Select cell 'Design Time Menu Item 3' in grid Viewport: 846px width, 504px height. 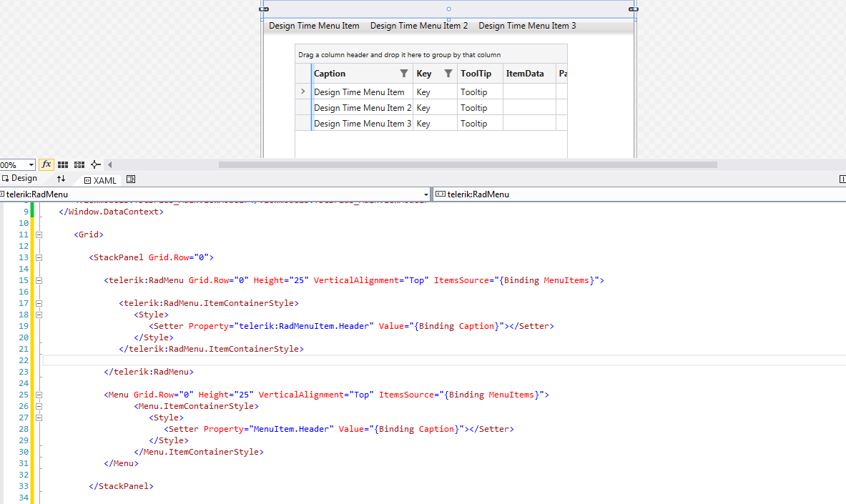coord(363,124)
